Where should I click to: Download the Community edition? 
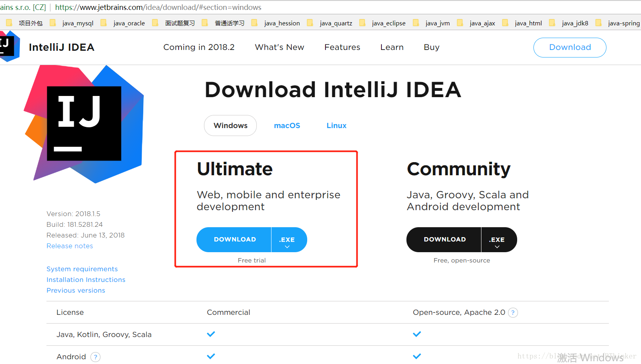[x=444, y=239]
